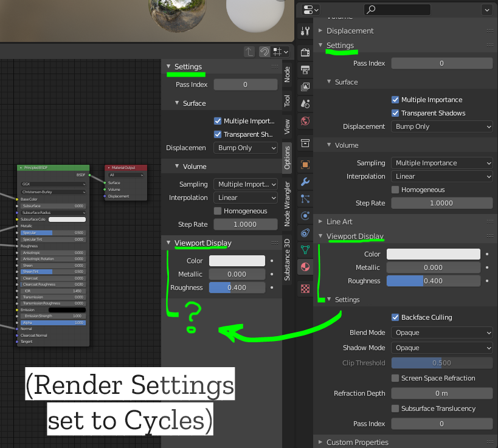Image resolution: width=498 pixels, height=448 pixels.
Task: Open the Node Wrangler sidebar tab
Action: pos(287,204)
